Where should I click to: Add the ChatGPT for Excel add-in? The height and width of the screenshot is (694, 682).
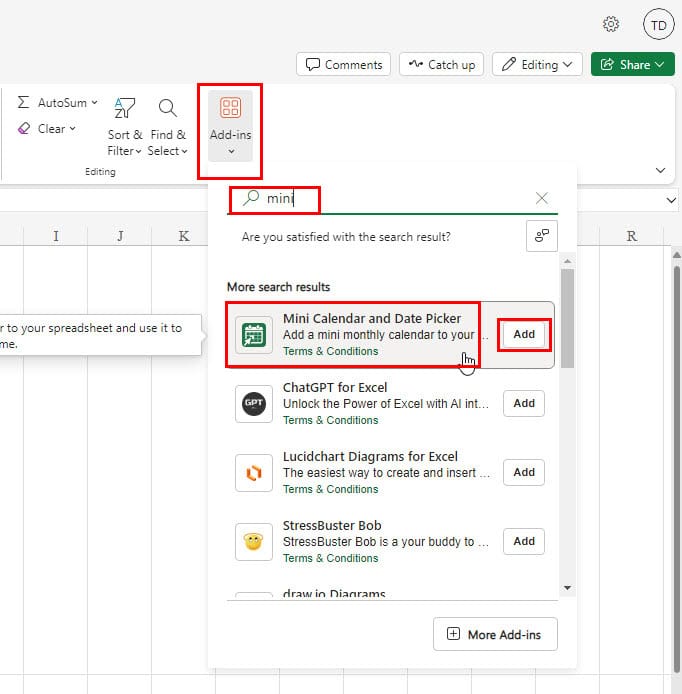pyautogui.click(x=524, y=404)
